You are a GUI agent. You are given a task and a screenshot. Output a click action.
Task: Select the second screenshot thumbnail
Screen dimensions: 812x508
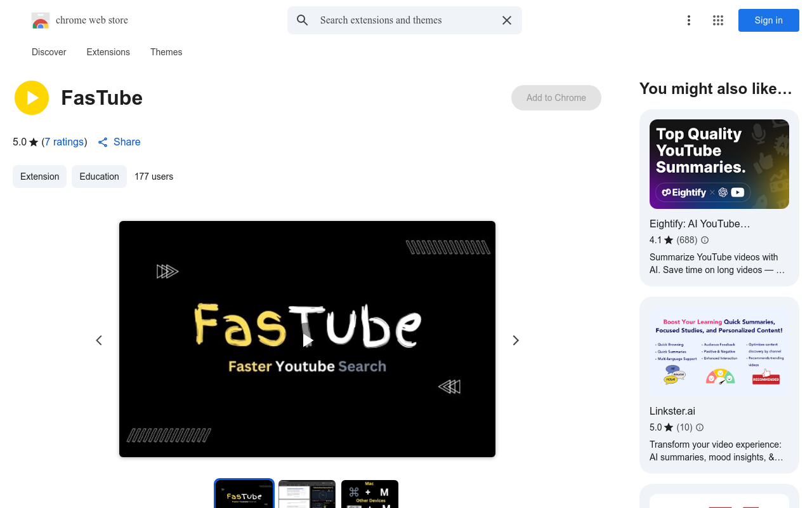[307, 494]
